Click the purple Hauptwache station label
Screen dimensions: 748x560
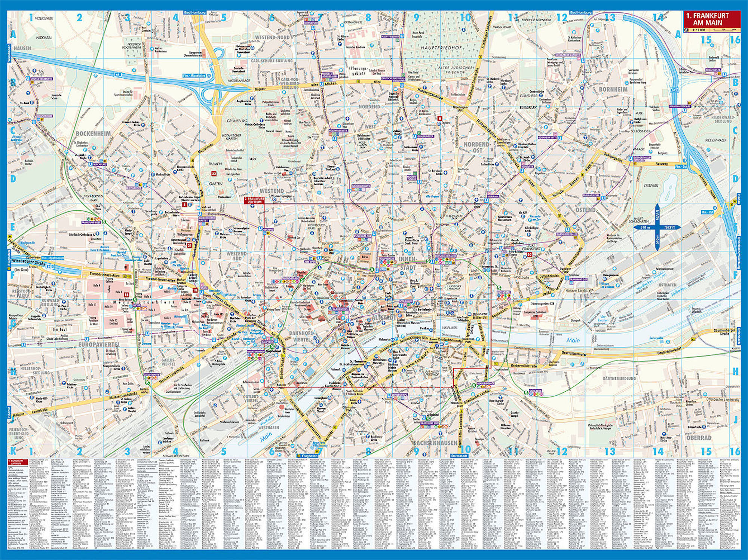pos(387,258)
